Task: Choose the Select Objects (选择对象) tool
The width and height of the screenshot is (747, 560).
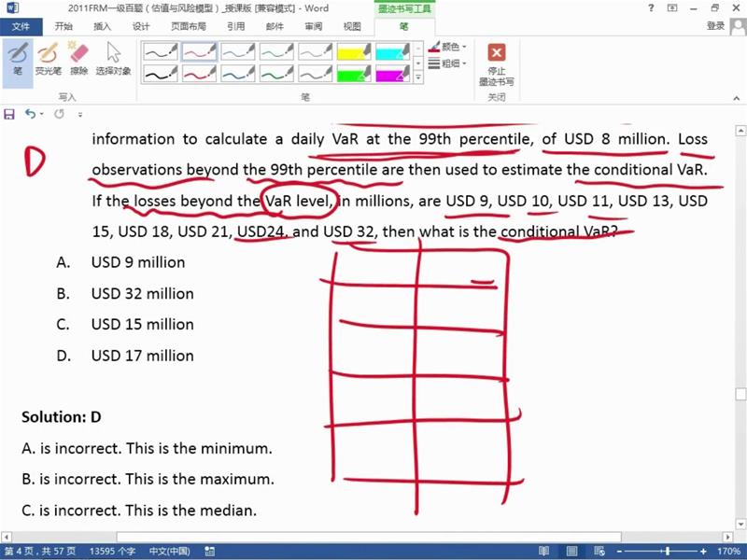Action: pos(113,58)
